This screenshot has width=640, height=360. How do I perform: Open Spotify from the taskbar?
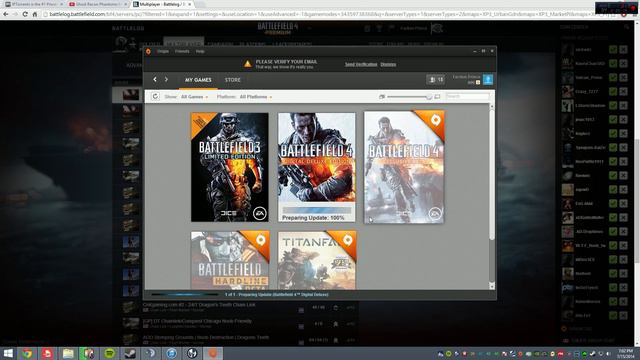tap(109, 353)
